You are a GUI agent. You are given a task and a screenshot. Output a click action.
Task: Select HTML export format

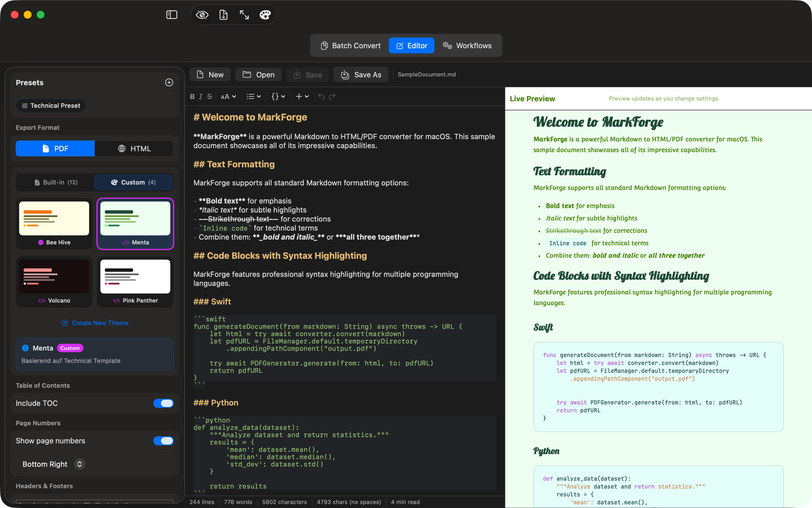134,148
